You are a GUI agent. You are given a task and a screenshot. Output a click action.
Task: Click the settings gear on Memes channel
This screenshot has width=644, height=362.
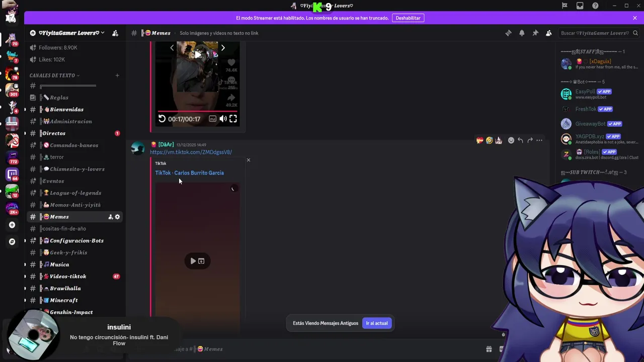click(x=118, y=217)
